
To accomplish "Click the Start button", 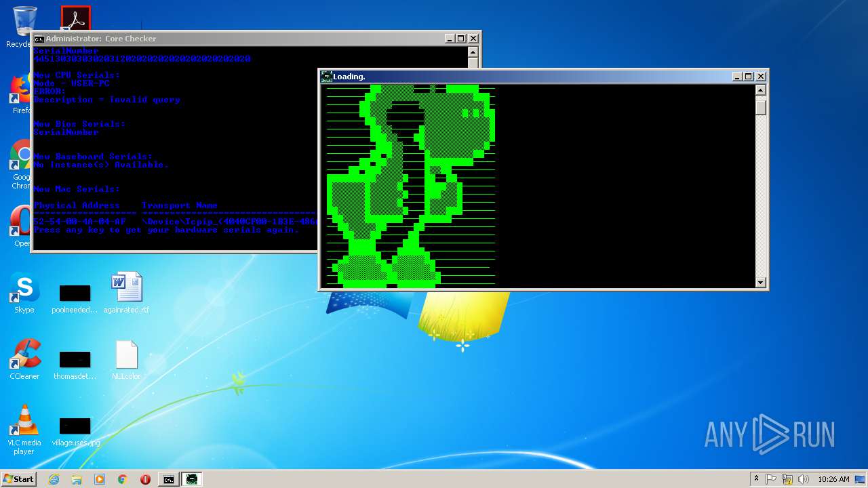I will point(18,479).
